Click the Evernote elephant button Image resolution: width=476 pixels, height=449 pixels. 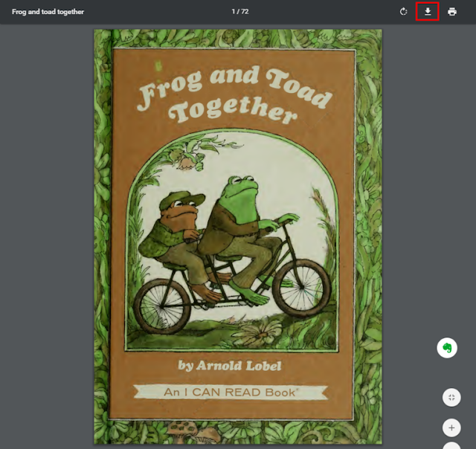click(x=447, y=348)
